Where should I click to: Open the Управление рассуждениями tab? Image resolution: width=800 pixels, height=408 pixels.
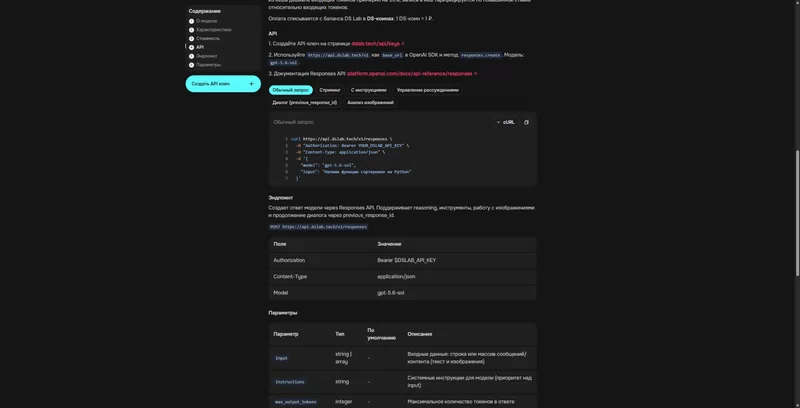(428, 90)
